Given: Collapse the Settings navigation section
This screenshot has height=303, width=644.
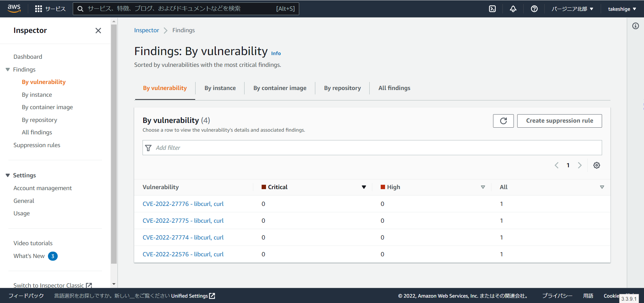Looking at the screenshot, I should pyautogui.click(x=8, y=175).
